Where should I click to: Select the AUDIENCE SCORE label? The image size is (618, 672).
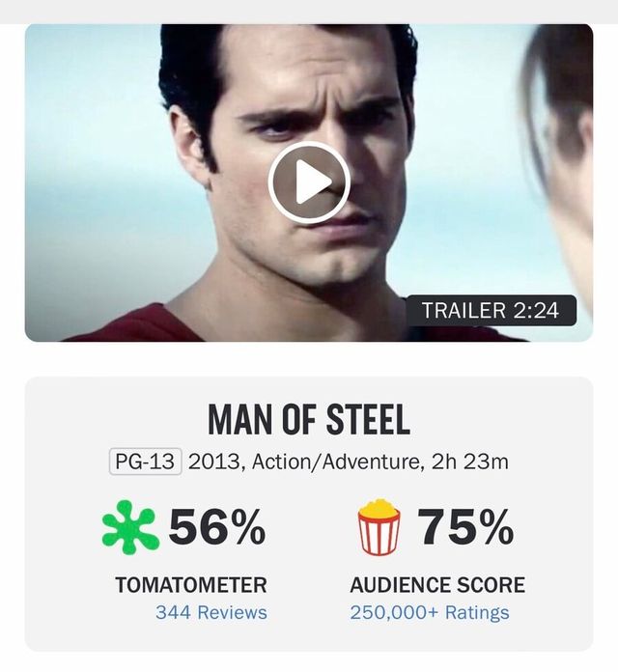pos(437,585)
